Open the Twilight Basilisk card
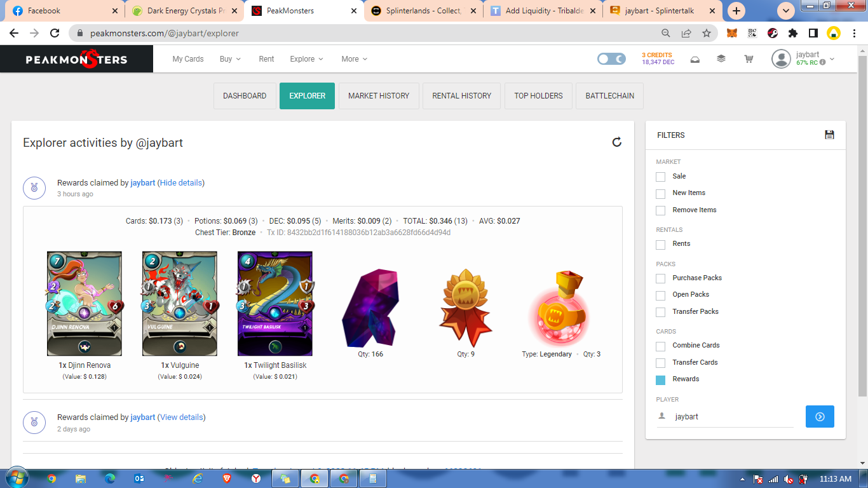868x488 pixels. point(275,304)
